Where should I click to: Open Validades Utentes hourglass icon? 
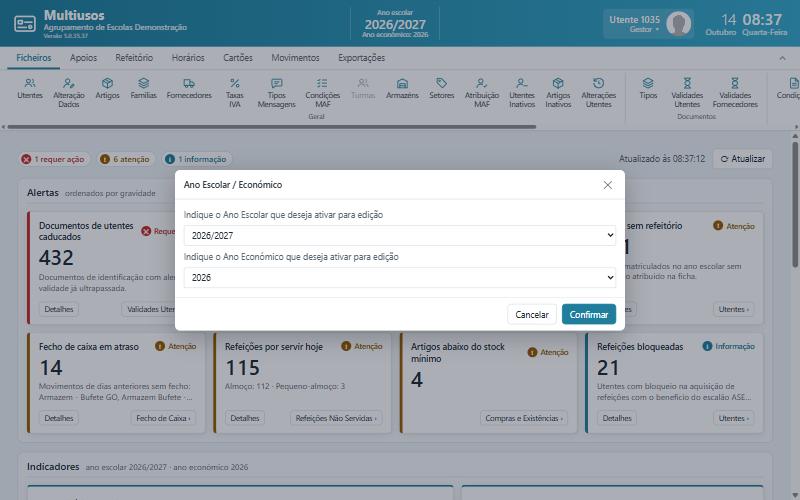coord(687,92)
